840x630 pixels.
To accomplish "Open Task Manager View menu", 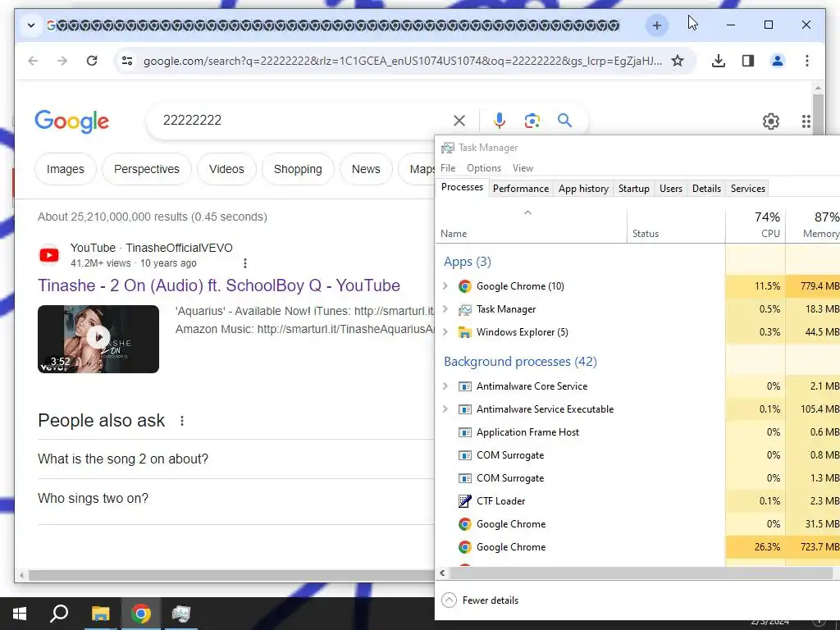I will tap(523, 168).
